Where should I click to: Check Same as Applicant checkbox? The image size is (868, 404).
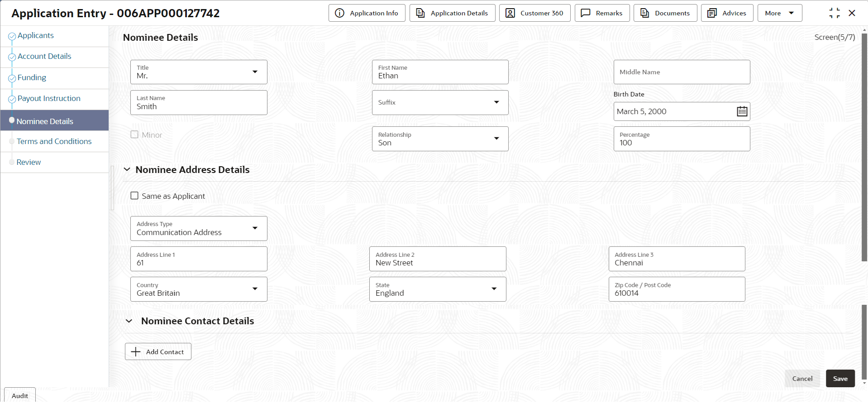[x=134, y=196]
